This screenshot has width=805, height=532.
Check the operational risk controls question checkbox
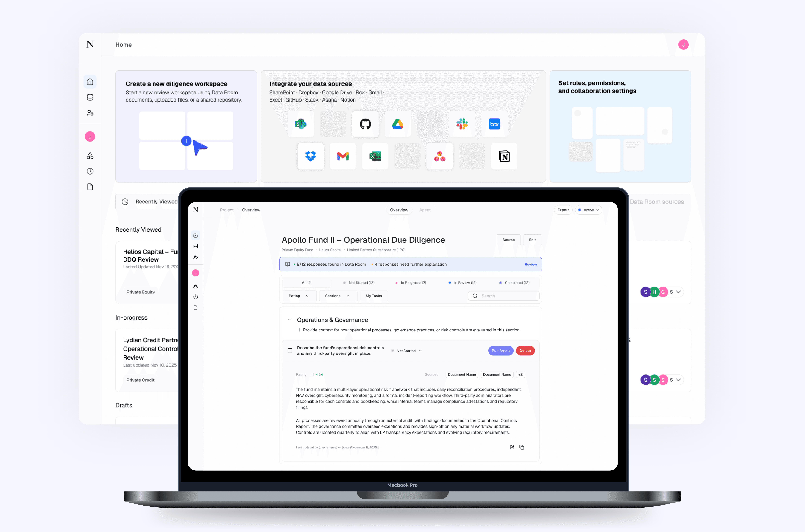290,351
